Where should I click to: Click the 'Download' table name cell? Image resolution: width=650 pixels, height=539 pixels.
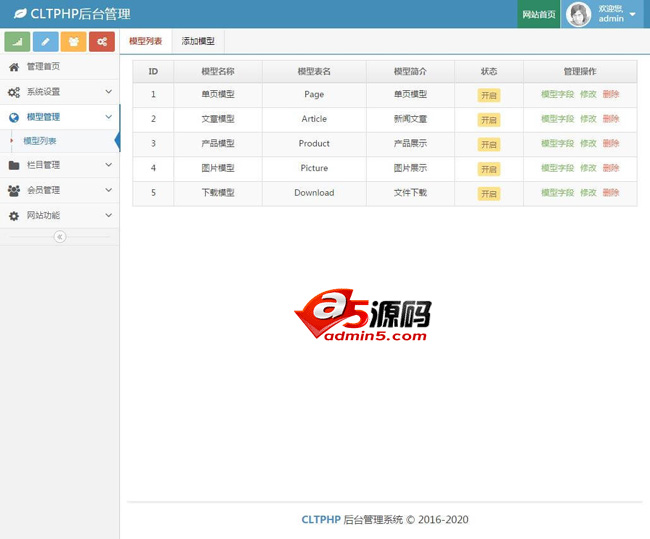pyautogui.click(x=314, y=193)
